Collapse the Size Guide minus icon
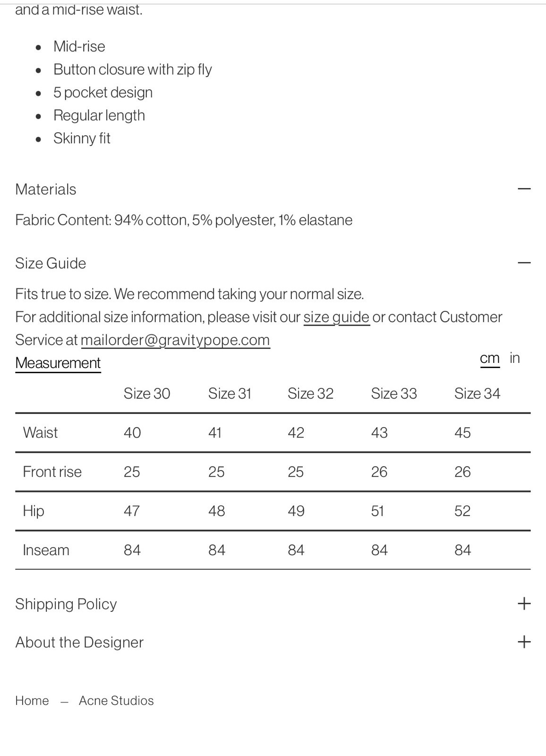Viewport: 546px width, 756px height. pyautogui.click(x=524, y=263)
